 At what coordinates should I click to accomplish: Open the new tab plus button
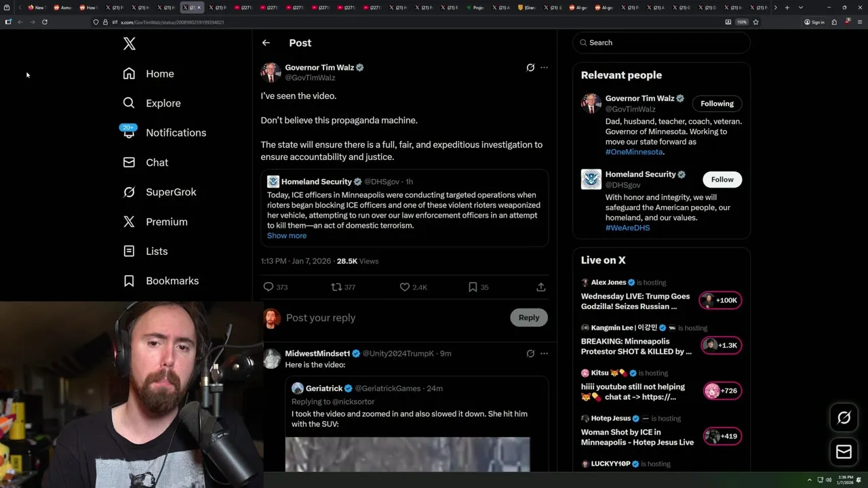click(787, 7)
